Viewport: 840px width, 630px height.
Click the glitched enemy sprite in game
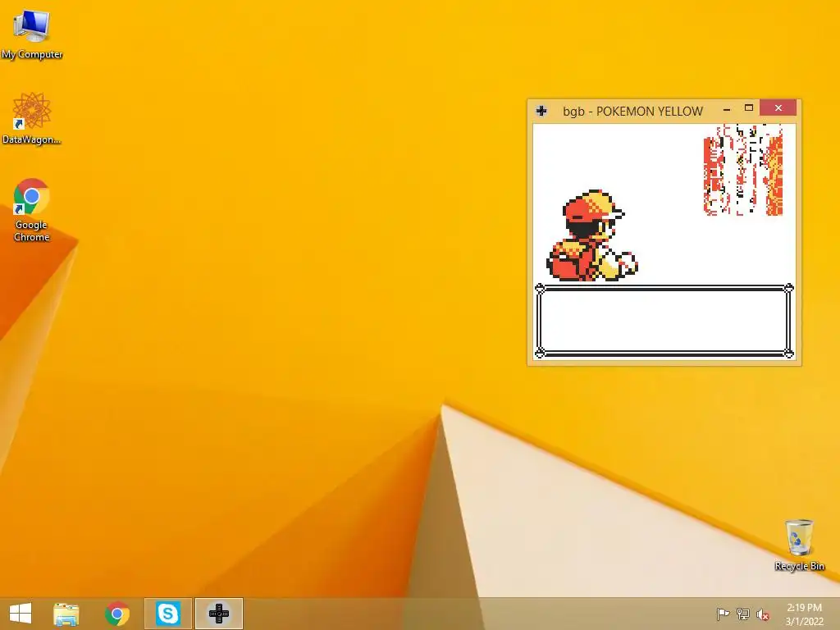(x=743, y=170)
